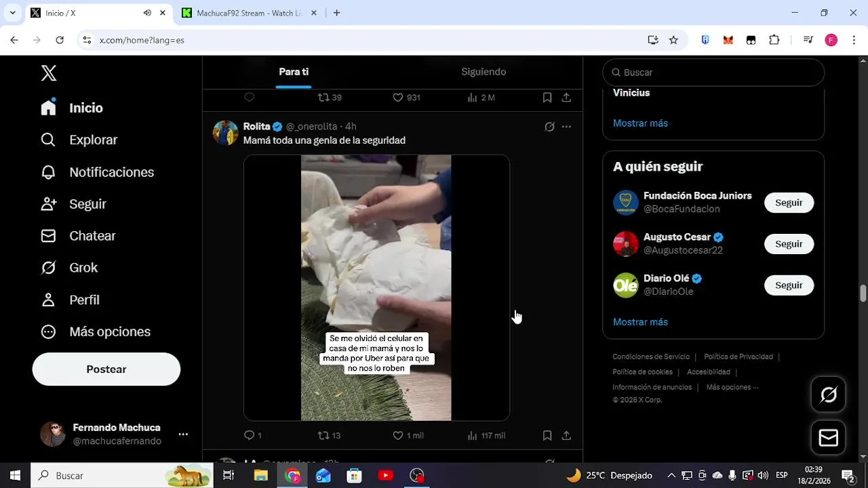Click the Postear button
Image resolution: width=868 pixels, height=488 pixels.
[106, 369]
